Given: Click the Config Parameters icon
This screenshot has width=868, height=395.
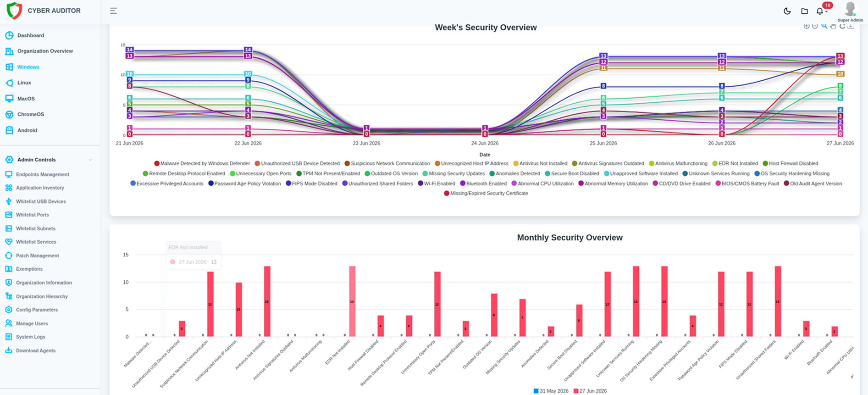Looking at the screenshot, I should tap(9, 310).
